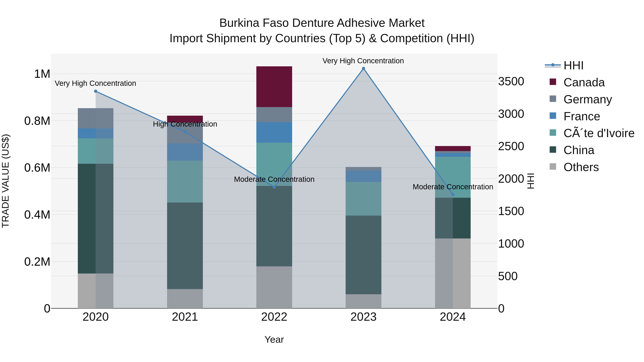
Task: Click the 3500 tick on the HHI axis
Action: point(511,82)
